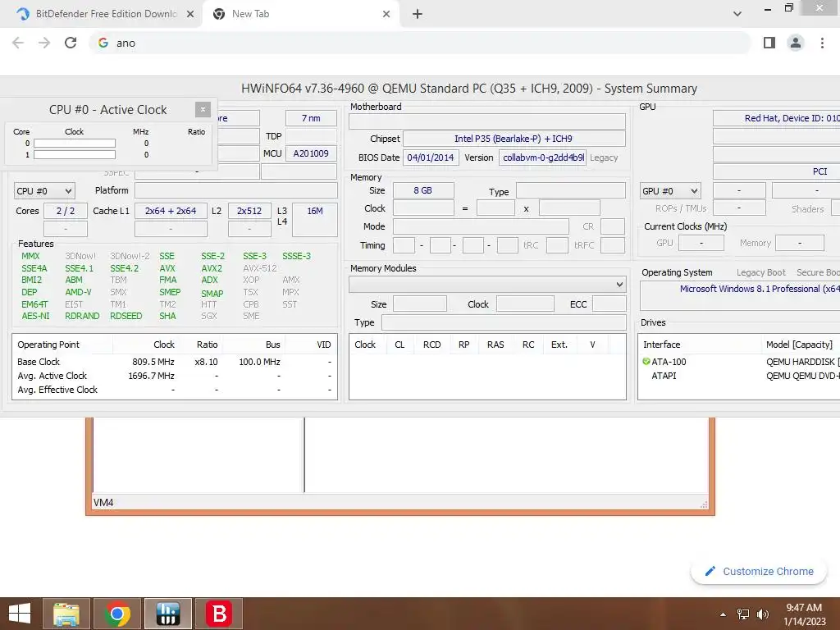This screenshot has width=840, height=630.
Task: Click the browser forward arrow
Action: click(x=44, y=43)
